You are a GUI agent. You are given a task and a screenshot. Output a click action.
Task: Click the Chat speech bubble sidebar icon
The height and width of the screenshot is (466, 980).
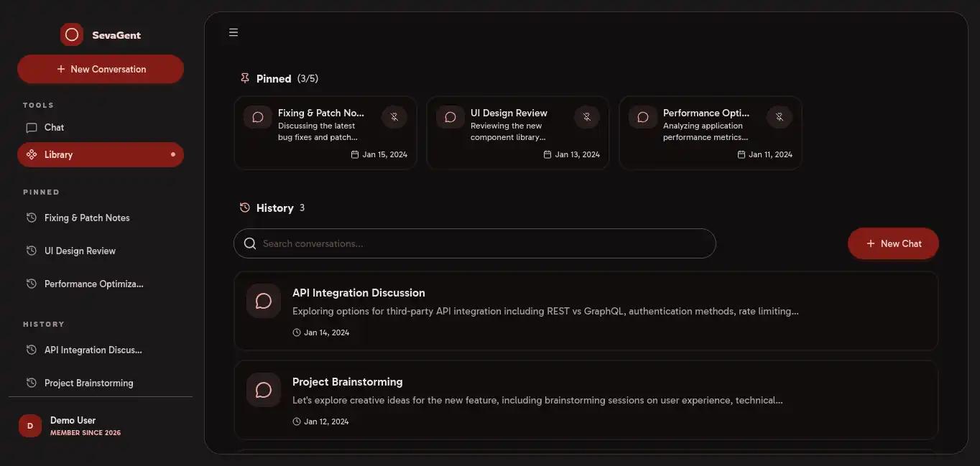click(32, 128)
